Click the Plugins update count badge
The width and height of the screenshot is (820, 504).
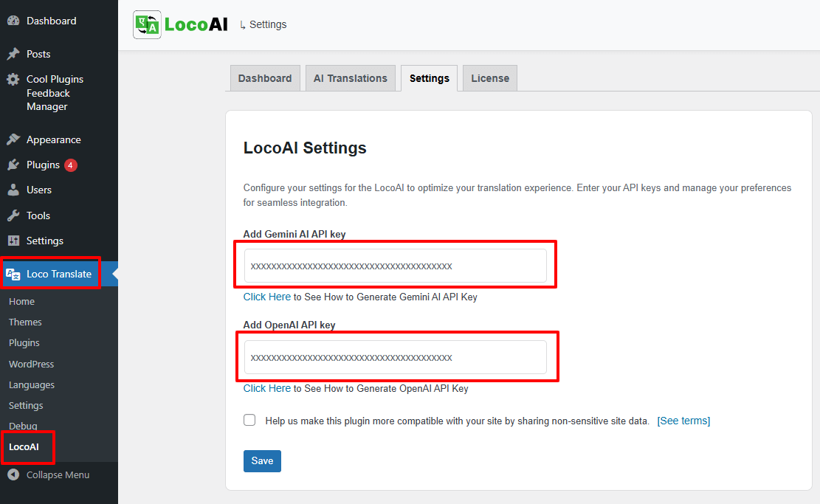click(71, 165)
